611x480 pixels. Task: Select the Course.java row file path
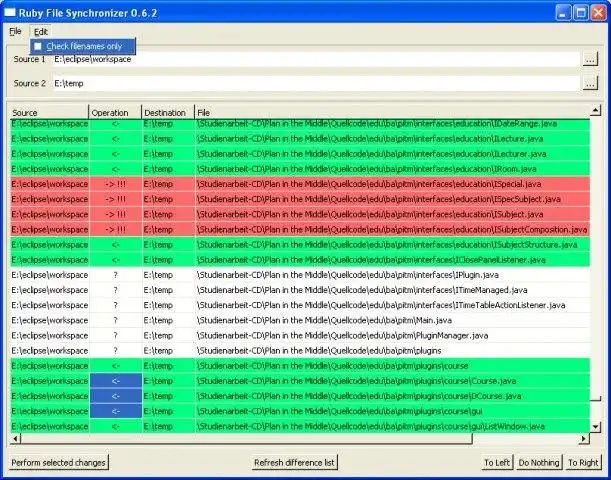click(357, 381)
